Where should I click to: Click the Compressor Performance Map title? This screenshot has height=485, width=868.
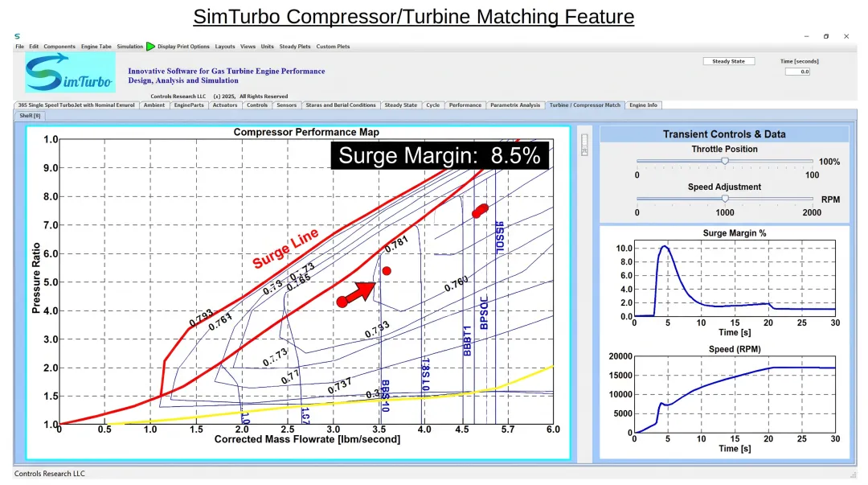(306, 133)
